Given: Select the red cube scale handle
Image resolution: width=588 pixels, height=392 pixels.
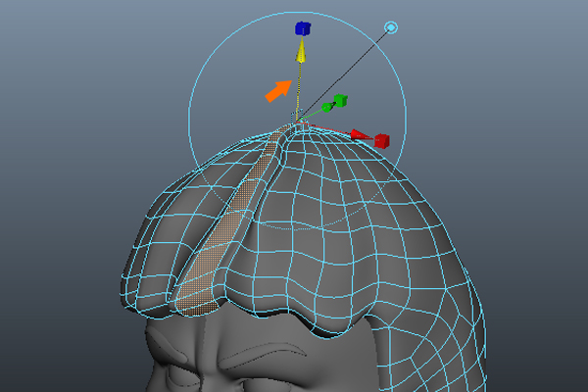Looking at the screenshot, I should 382,141.
